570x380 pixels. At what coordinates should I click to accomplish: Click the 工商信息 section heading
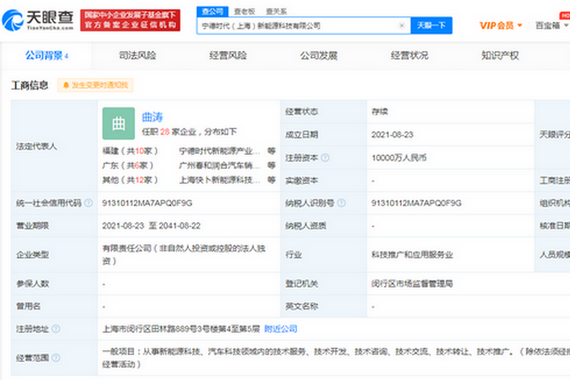[x=29, y=85]
